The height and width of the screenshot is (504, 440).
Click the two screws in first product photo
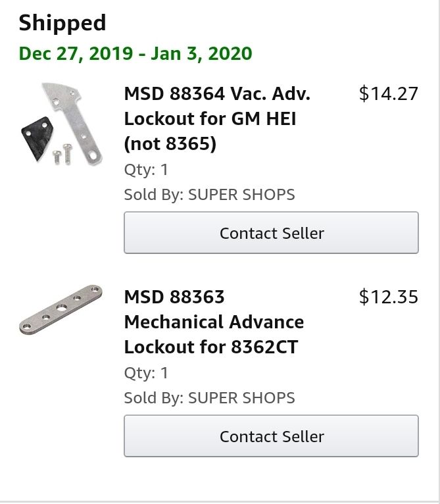coord(62,154)
